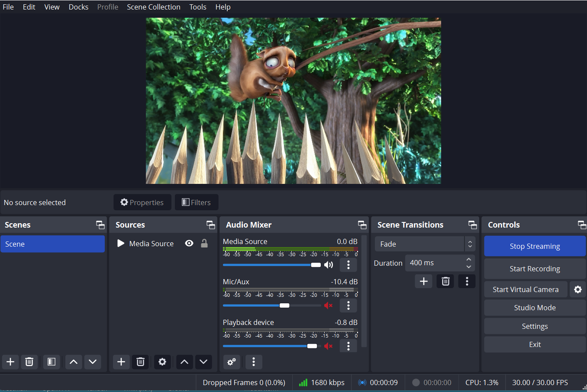Viewport: 587px width, 392px height.
Task: Mute the Media Source speaker
Action: pyautogui.click(x=329, y=265)
